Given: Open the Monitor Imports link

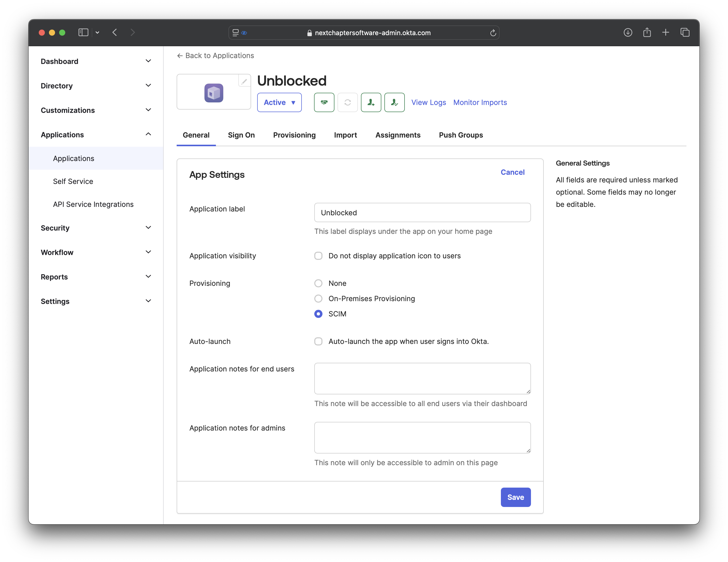Looking at the screenshot, I should click(480, 102).
